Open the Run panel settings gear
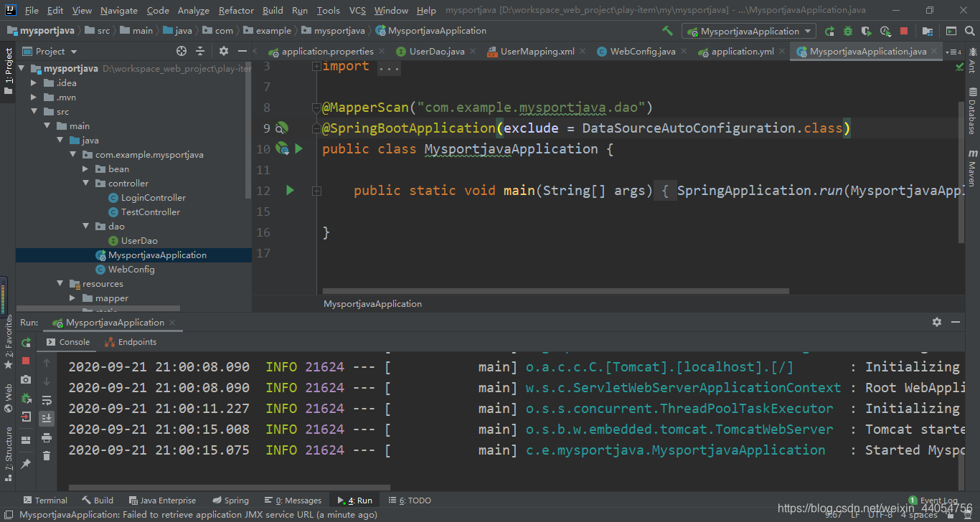Image resolution: width=980 pixels, height=522 pixels. click(936, 322)
